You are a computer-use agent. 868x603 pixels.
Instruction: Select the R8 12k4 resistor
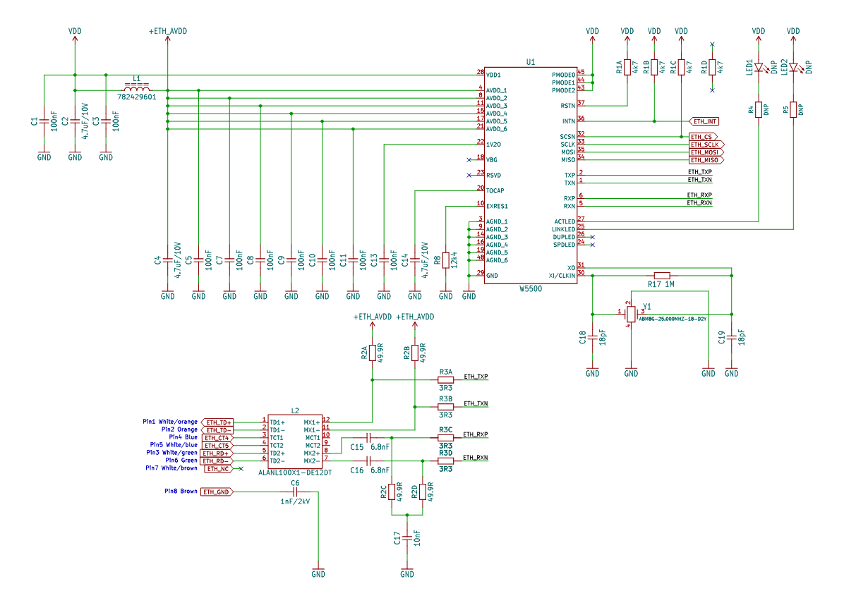click(446, 260)
